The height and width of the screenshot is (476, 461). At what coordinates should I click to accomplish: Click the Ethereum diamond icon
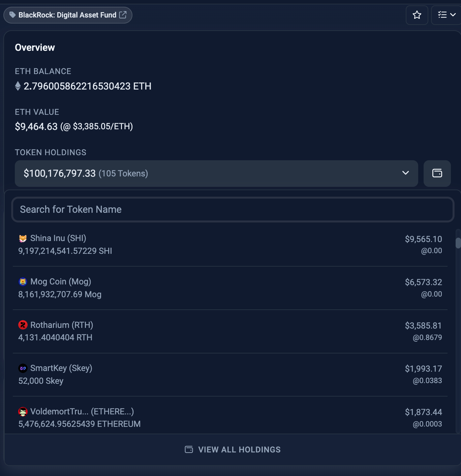tap(18, 86)
